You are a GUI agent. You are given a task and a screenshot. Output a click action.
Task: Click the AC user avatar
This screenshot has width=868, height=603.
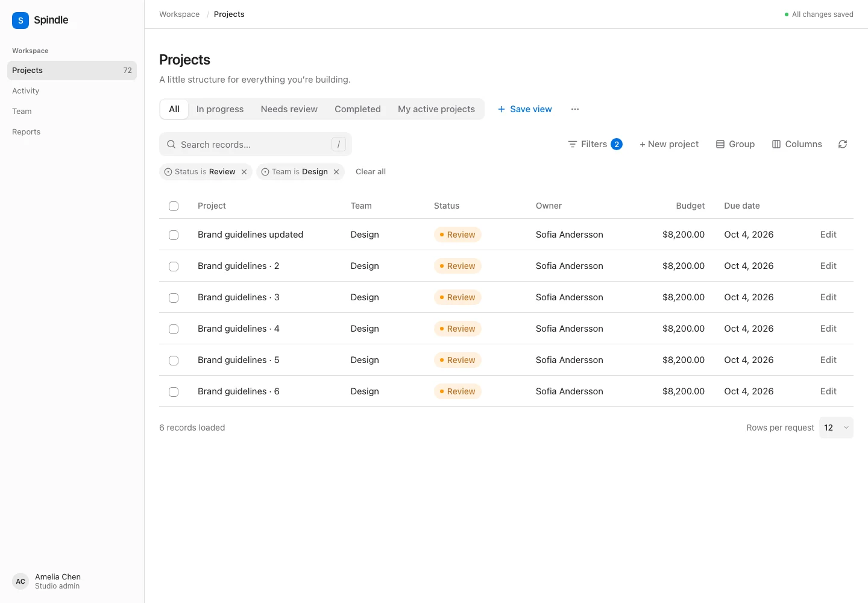point(20,581)
